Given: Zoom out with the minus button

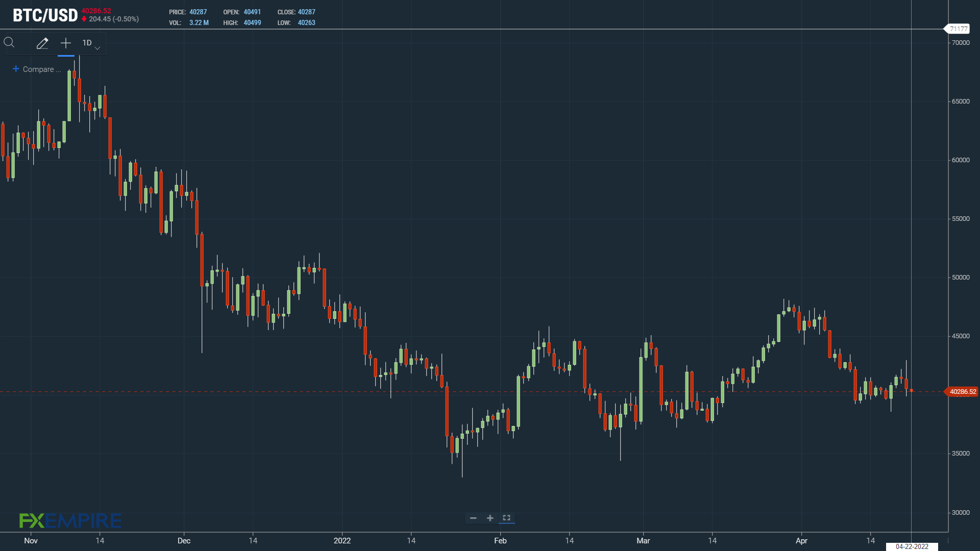Looking at the screenshot, I should [473, 518].
